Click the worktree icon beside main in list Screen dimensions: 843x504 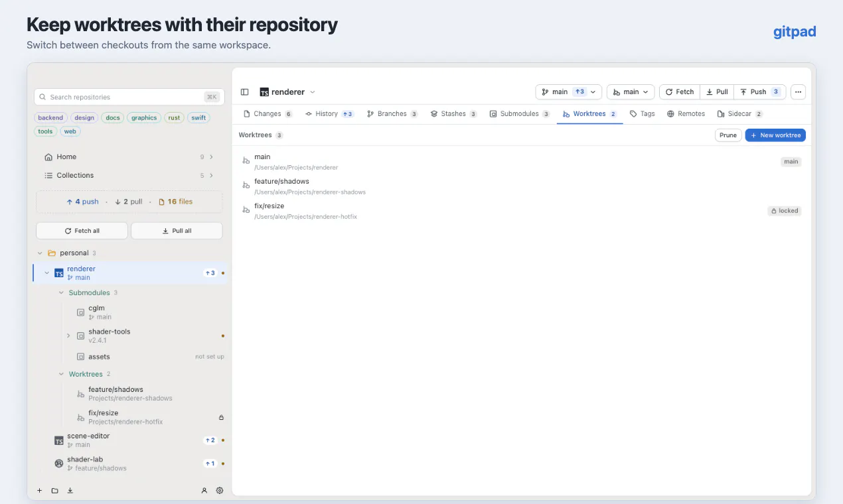tap(246, 161)
